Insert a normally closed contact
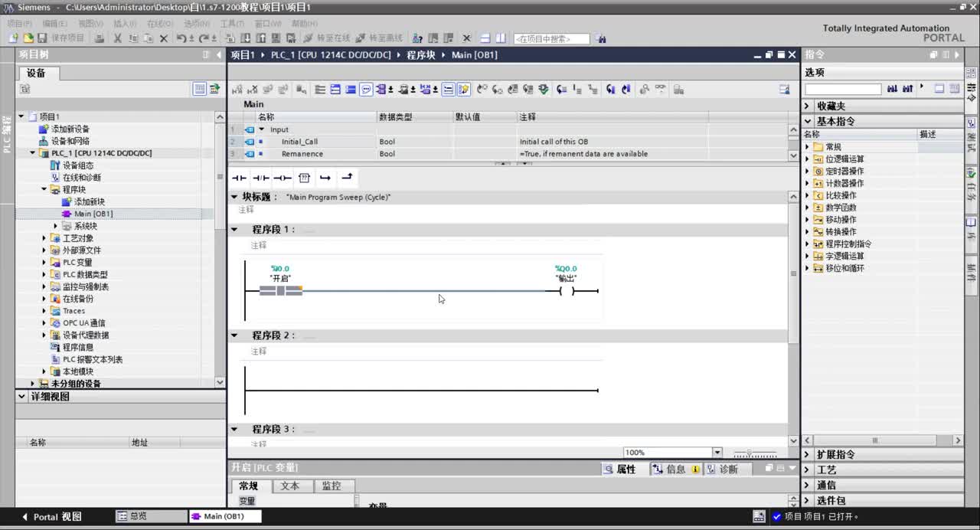 (x=261, y=178)
